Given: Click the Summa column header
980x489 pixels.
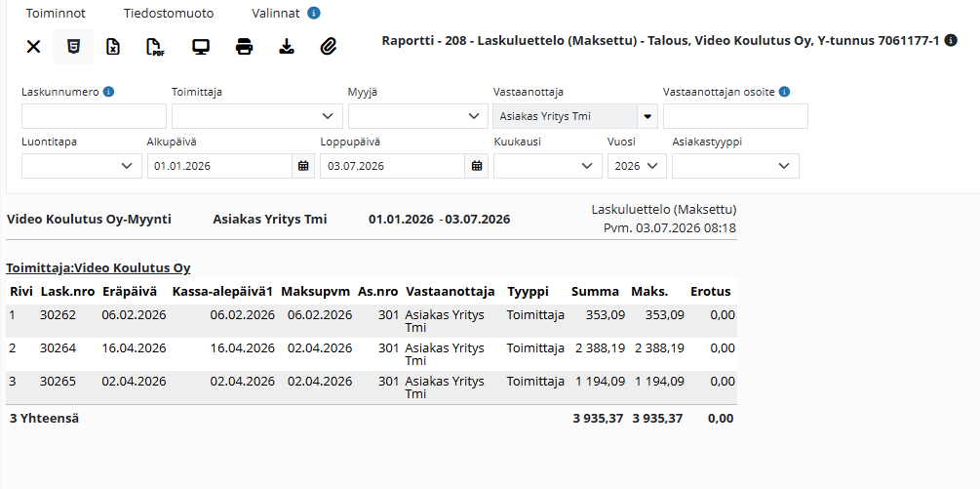Looking at the screenshot, I should (x=596, y=292).
